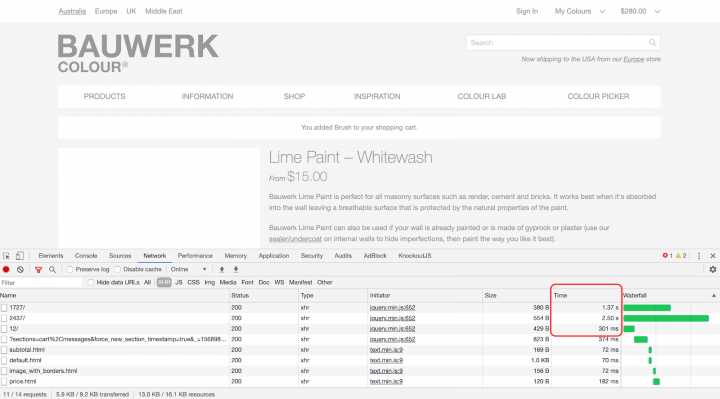Filter requests by Font type
Image resolution: width=720 pixels, height=399 pixels.
click(248, 282)
